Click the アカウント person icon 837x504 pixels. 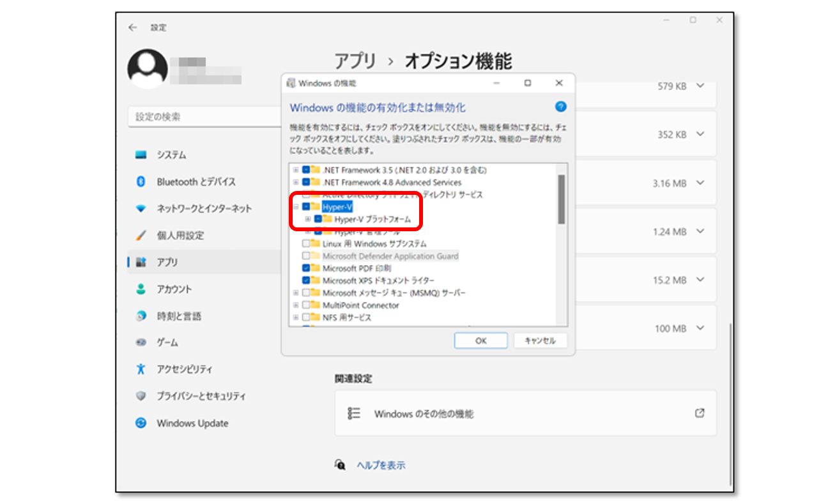pos(141,289)
